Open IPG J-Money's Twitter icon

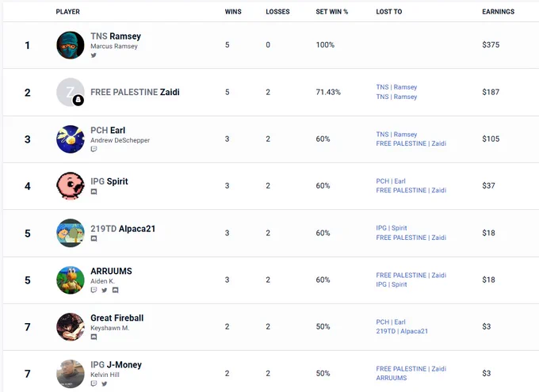pos(105,384)
